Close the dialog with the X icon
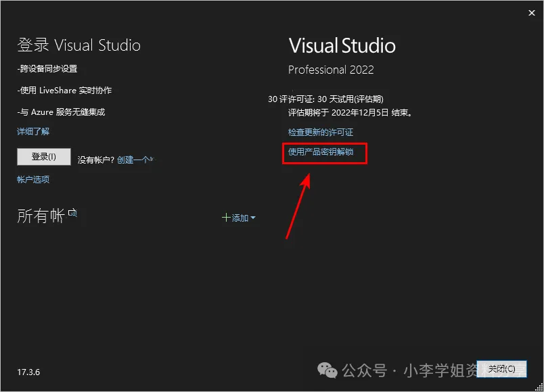Screen dimensions: 544x392 (x=532, y=13)
